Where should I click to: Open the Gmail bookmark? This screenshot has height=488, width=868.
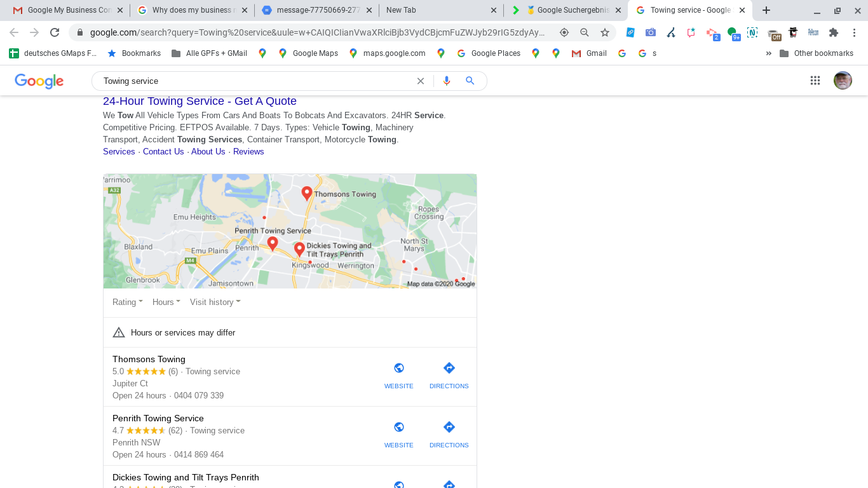click(x=589, y=53)
